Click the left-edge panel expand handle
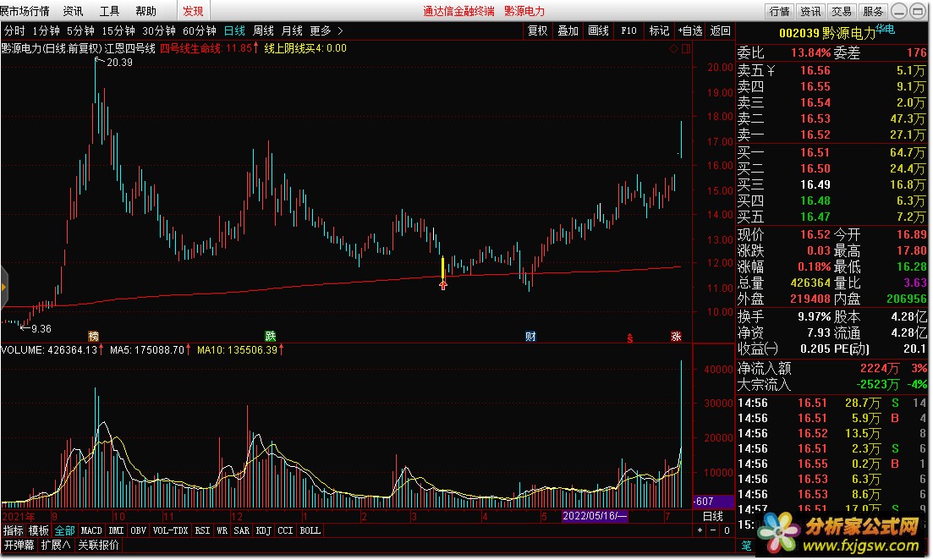Viewport: 933px width, 560px height. pos(3,288)
